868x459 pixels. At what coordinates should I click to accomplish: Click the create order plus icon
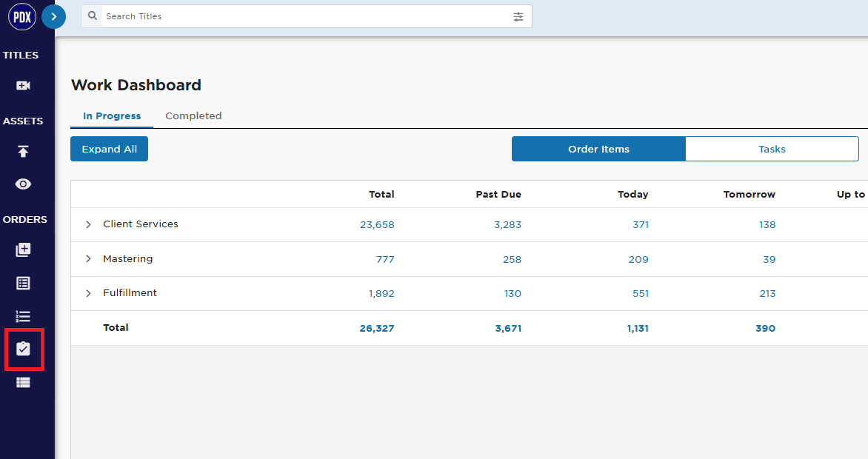tap(23, 249)
